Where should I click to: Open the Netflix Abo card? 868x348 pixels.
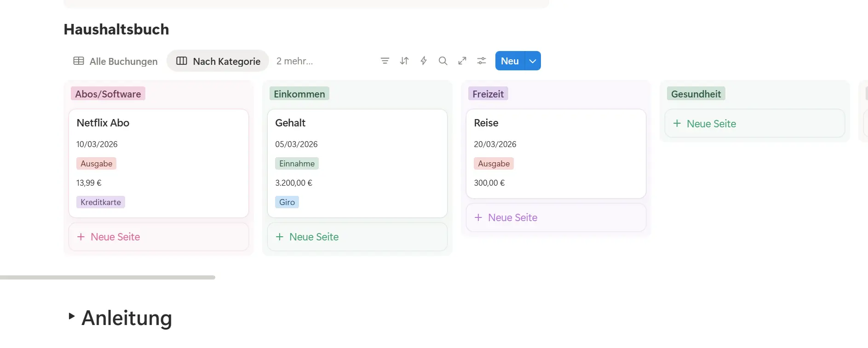coord(158,123)
